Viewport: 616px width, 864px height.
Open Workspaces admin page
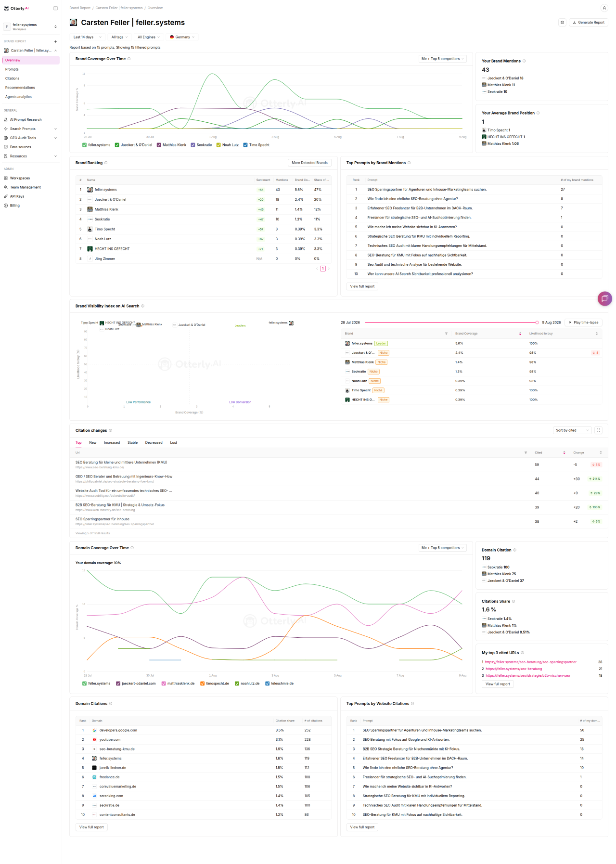click(x=20, y=178)
